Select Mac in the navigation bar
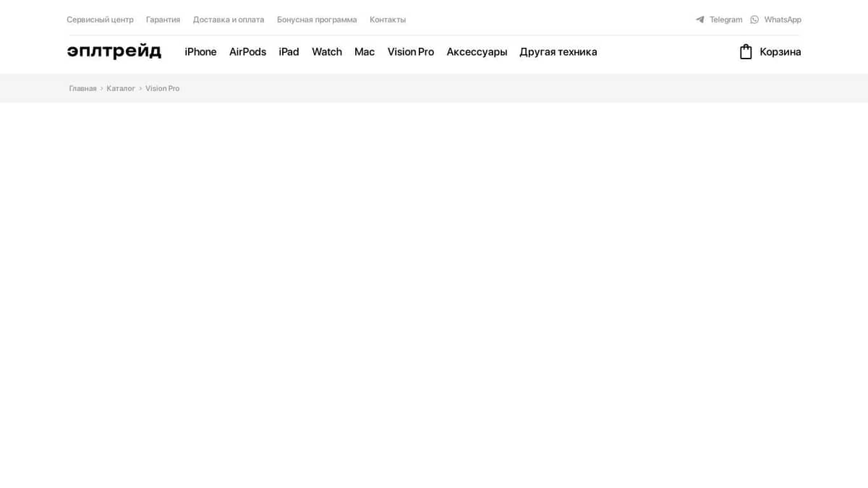This screenshot has height=488, width=868. 365,52
